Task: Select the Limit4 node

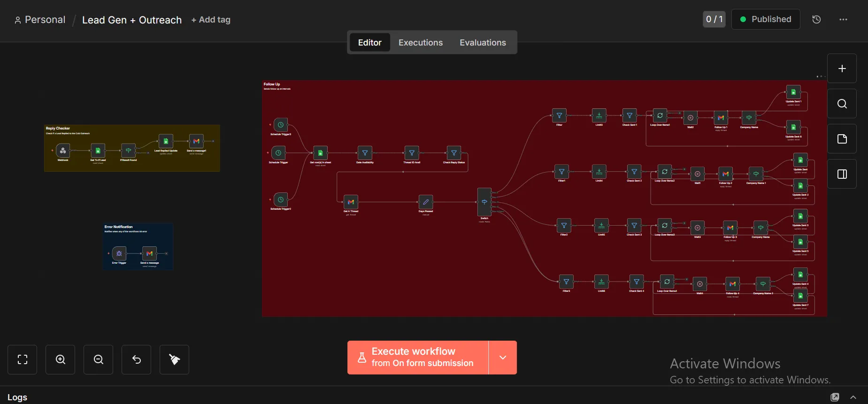Action: point(599,172)
